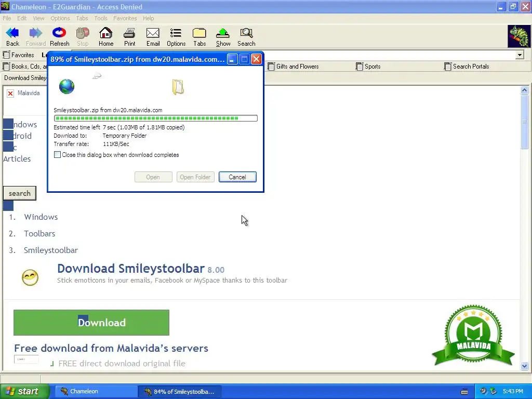Screen dimensions: 532x399
Task: Open the File menu
Action: [7, 18]
